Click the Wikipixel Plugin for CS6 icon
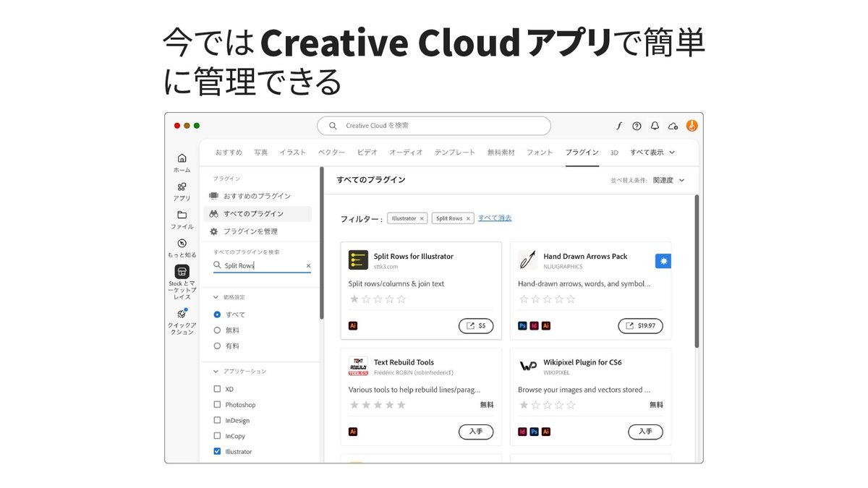The image size is (868, 488). click(527, 366)
